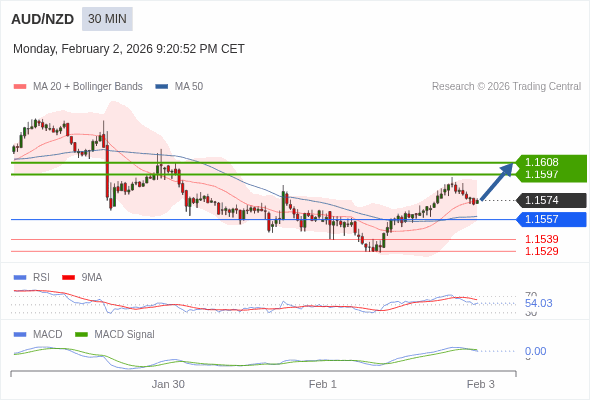Click the 1.1557 pivot price tag
The image size is (590, 400).
point(551,219)
